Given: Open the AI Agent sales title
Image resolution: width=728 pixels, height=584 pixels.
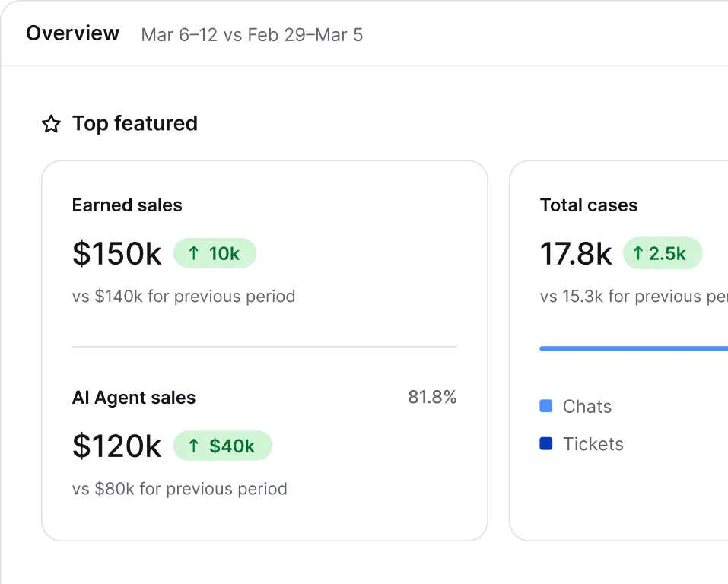Looking at the screenshot, I should pos(134,398).
